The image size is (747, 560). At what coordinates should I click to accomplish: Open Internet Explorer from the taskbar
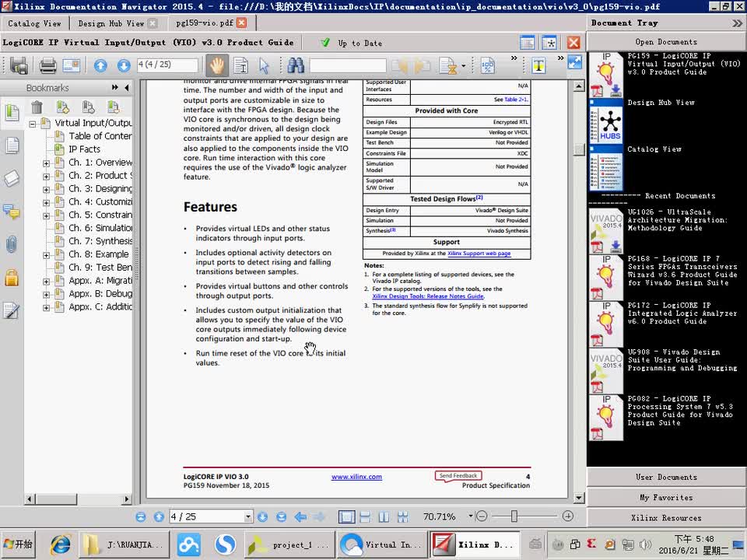(x=61, y=544)
